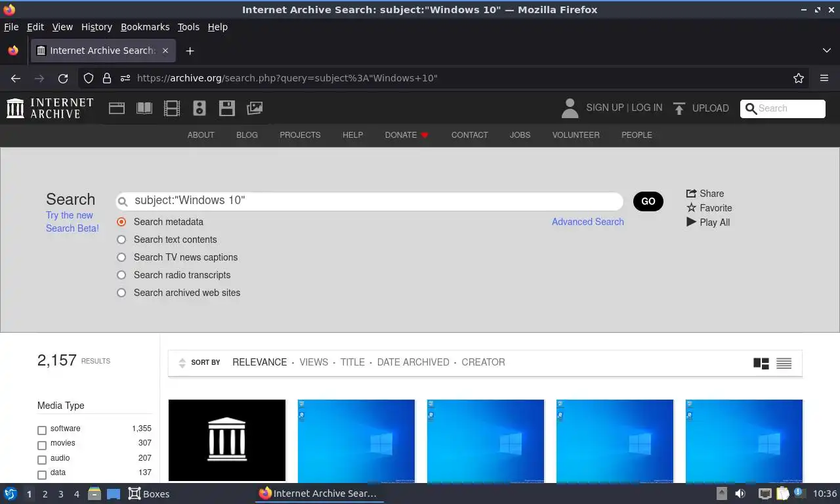Check the data media type checkbox
The image size is (840, 504).
coord(42,474)
